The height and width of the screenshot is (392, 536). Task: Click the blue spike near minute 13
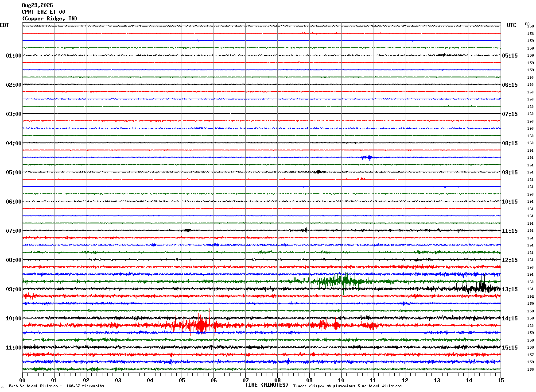[x=445, y=186]
